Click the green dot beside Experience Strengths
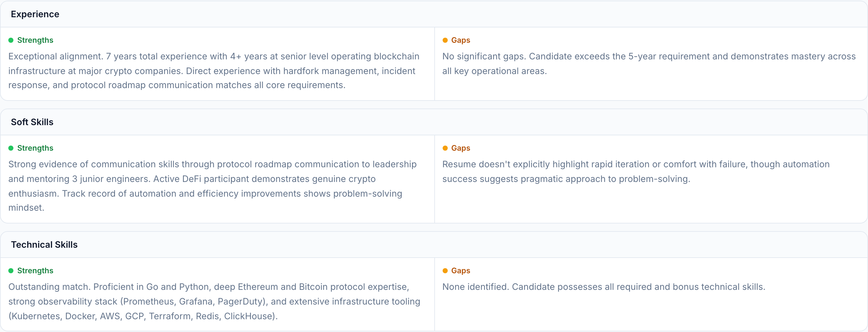 (11, 41)
